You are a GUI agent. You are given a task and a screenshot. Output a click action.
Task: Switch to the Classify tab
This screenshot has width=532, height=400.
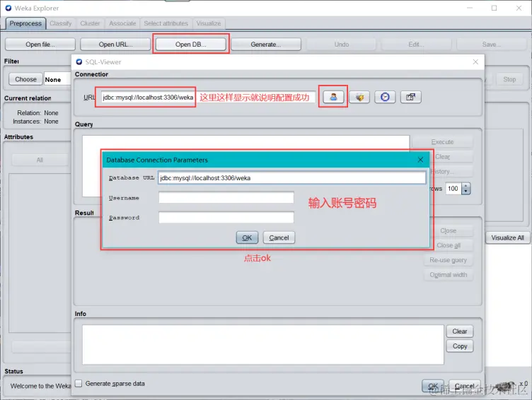60,23
